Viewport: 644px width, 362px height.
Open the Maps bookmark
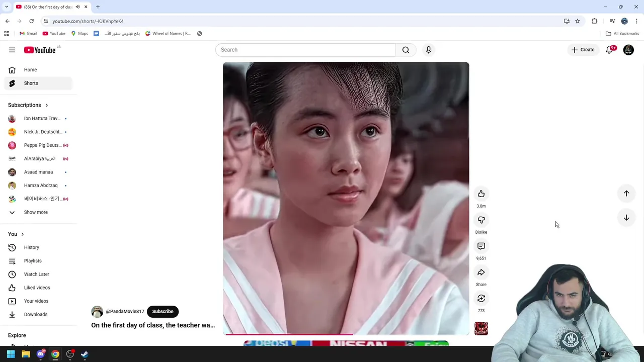79,34
